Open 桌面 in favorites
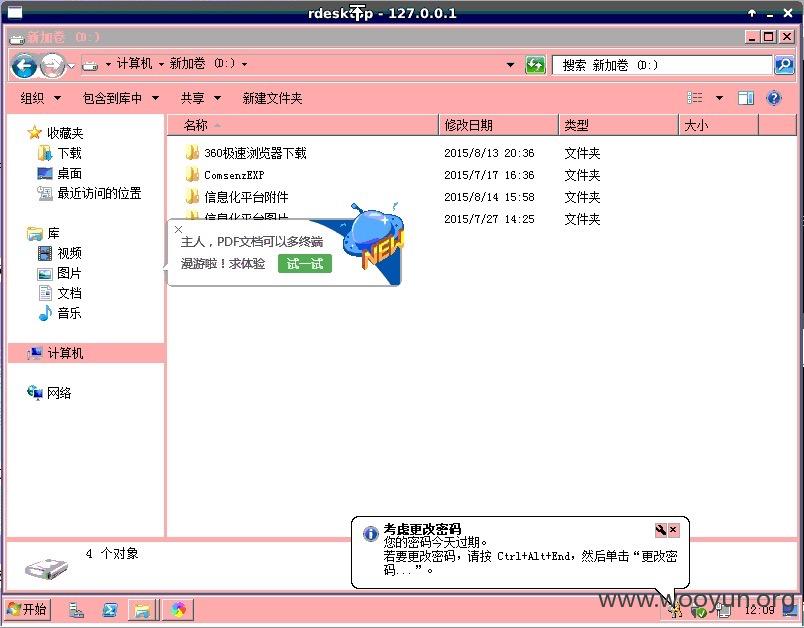 tap(59, 173)
